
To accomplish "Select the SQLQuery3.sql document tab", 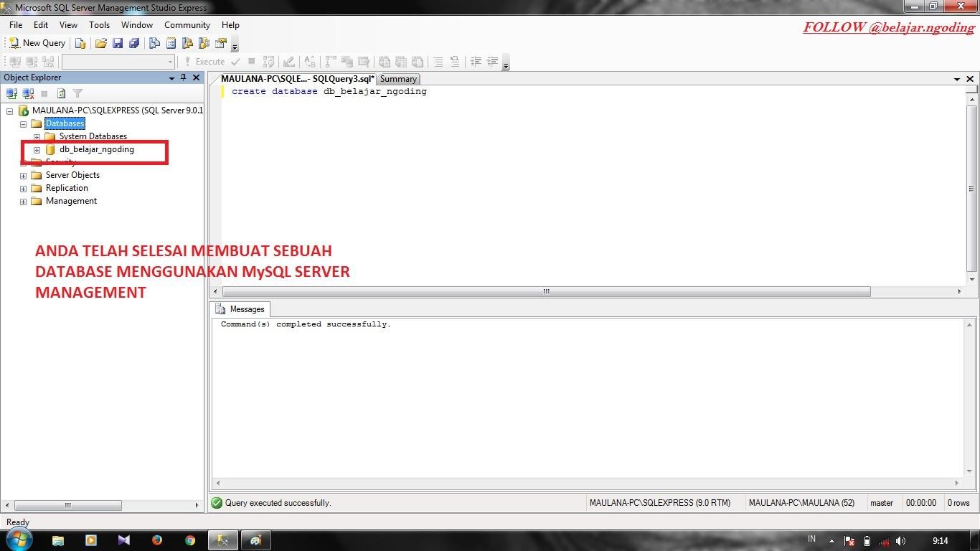I will pos(298,79).
